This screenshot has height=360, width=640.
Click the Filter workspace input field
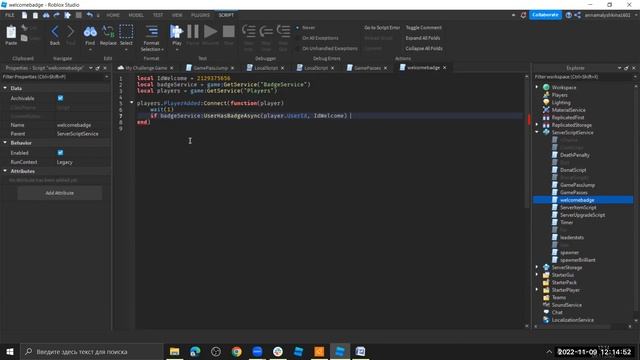coord(584,77)
